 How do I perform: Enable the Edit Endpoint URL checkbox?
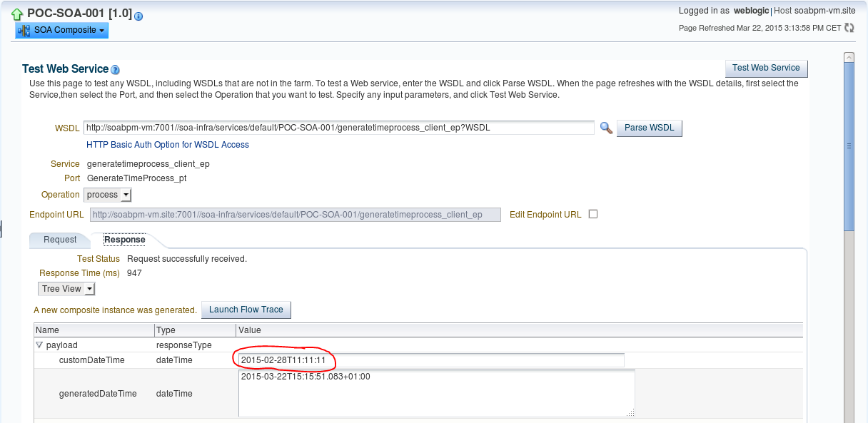[592, 215]
